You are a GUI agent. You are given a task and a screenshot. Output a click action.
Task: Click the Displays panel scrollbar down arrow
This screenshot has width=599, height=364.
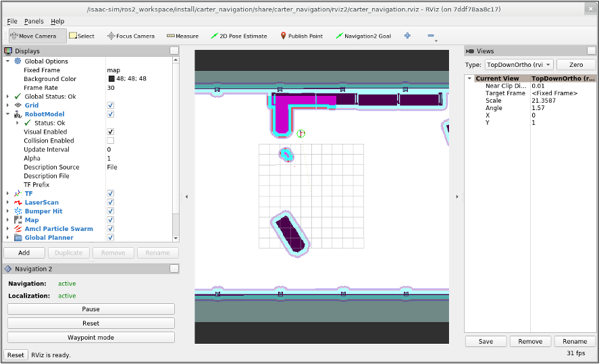point(176,238)
